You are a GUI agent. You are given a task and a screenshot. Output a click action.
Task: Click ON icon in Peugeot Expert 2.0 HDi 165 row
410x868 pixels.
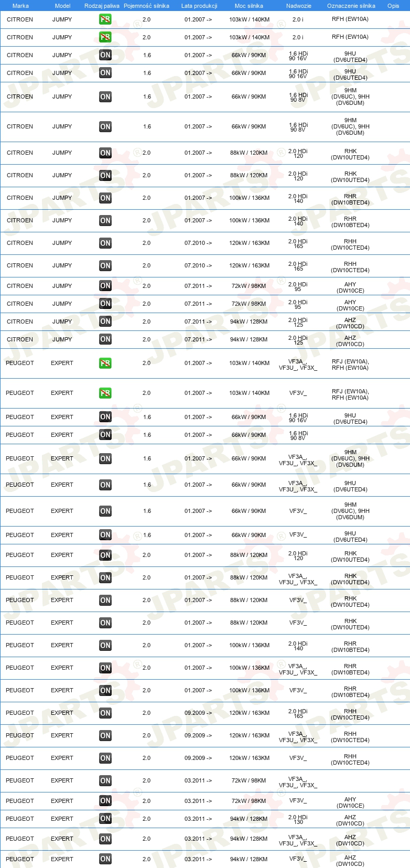click(x=105, y=713)
